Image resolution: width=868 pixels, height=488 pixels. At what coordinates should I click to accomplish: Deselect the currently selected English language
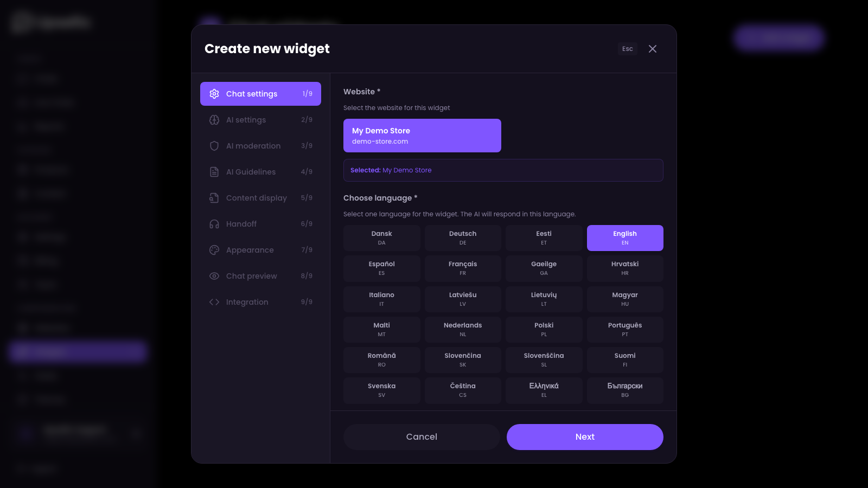coord(625,237)
